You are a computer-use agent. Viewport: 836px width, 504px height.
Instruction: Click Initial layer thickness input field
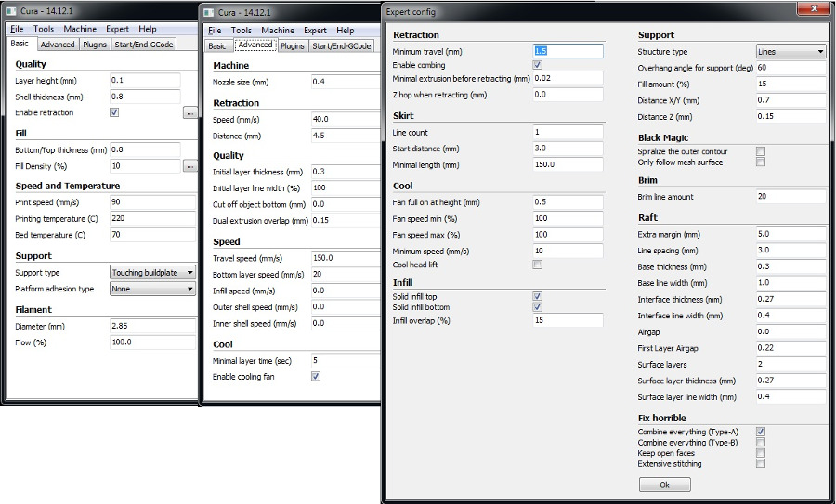coord(346,172)
